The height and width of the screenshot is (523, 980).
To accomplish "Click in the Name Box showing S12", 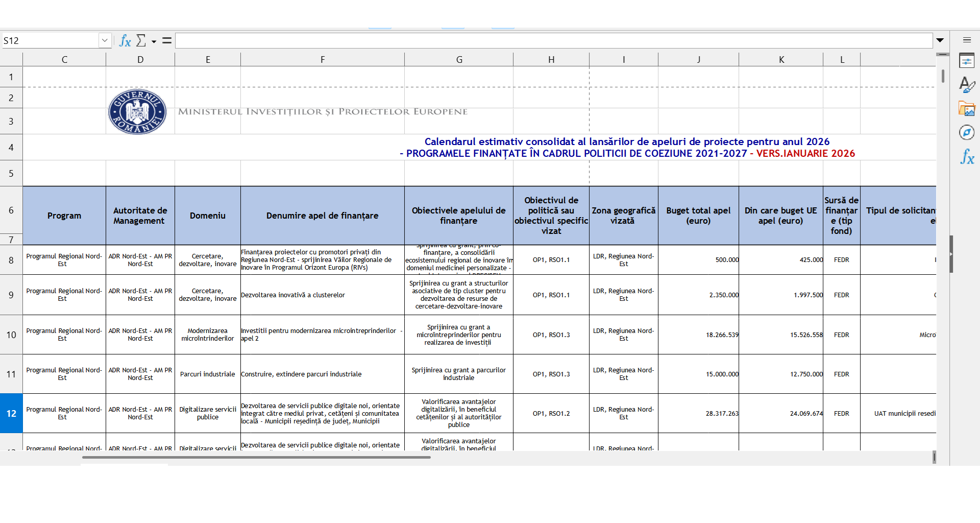I will [50, 41].
